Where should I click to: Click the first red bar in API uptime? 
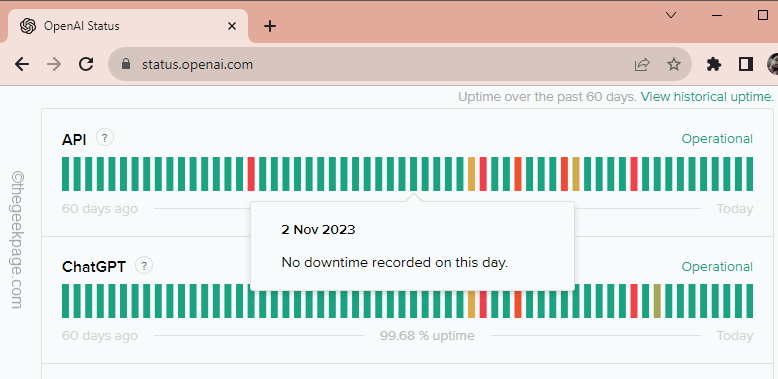pyautogui.click(x=251, y=174)
